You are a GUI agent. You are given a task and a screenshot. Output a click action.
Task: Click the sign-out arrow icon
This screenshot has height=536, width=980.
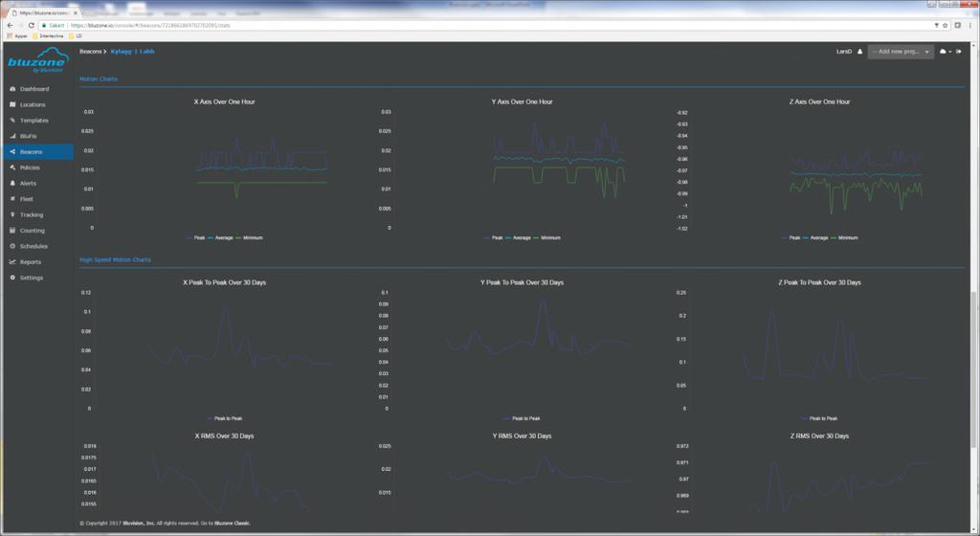click(x=959, y=52)
